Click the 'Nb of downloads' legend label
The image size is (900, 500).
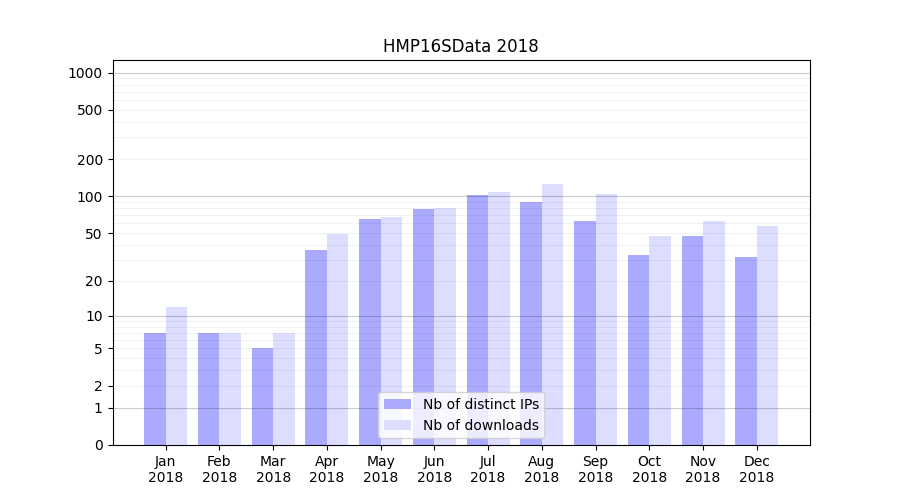point(480,425)
